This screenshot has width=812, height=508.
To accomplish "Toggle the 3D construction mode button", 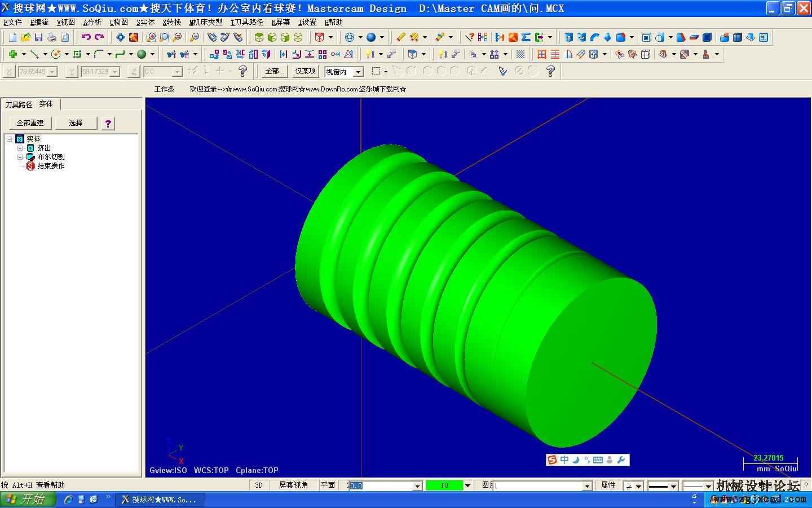I will point(259,485).
